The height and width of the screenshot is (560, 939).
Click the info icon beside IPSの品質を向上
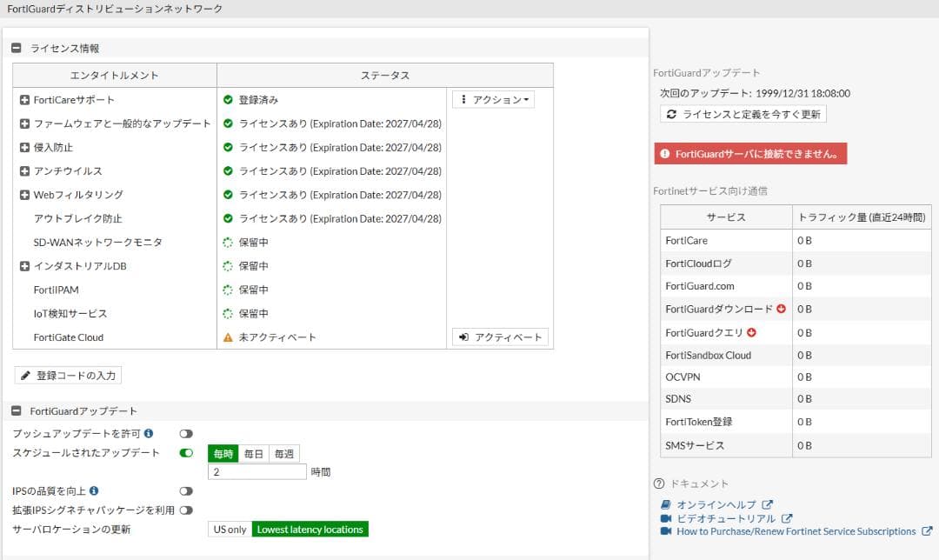coord(94,491)
